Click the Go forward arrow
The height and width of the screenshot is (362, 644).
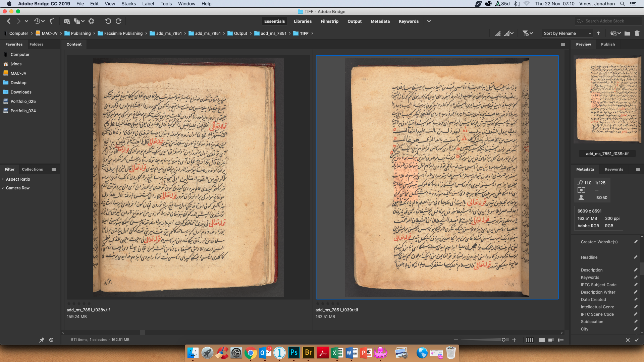18,21
